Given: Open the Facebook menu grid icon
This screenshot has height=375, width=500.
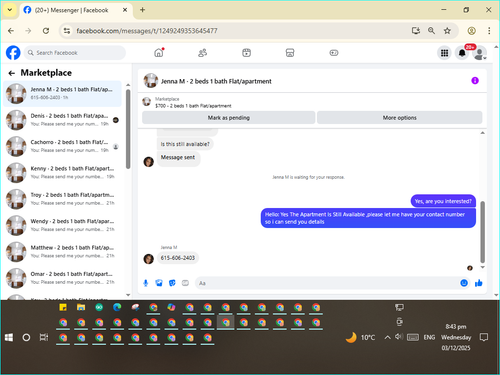Looking at the screenshot, I should click(x=444, y=53).
